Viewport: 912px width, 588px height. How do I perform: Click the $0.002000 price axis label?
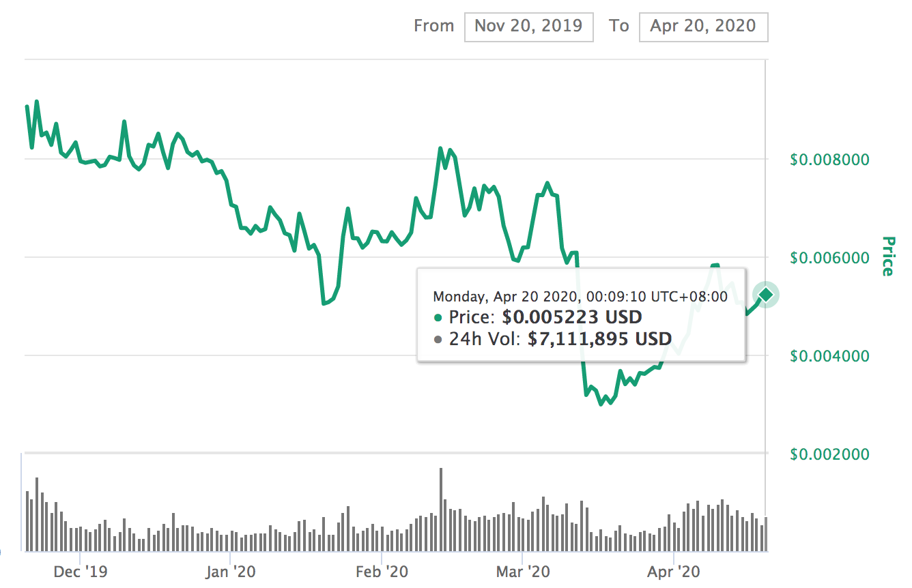tap(829, 454)
